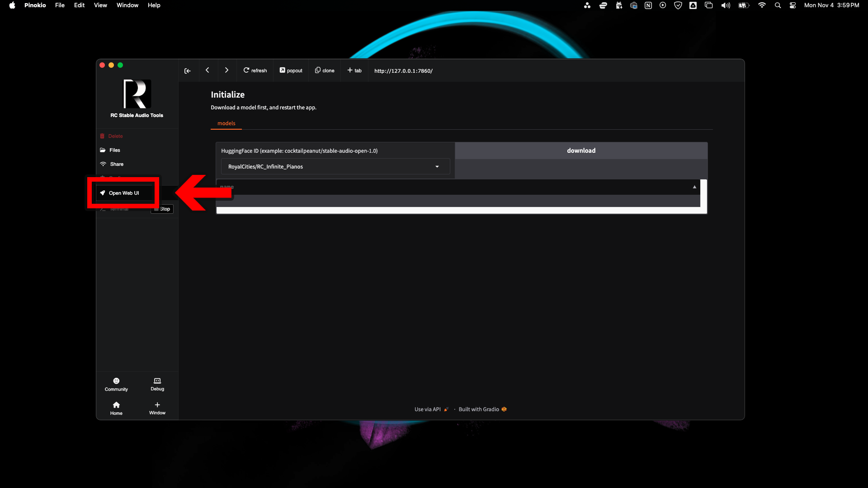Viewport: 868px width, 488px height.
Task: Go forward with the right chevron
Action: [x=226, y=70]
